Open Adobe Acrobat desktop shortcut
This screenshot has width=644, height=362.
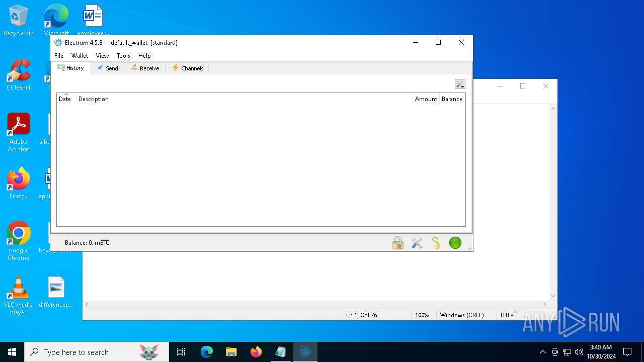coord(19,133)
